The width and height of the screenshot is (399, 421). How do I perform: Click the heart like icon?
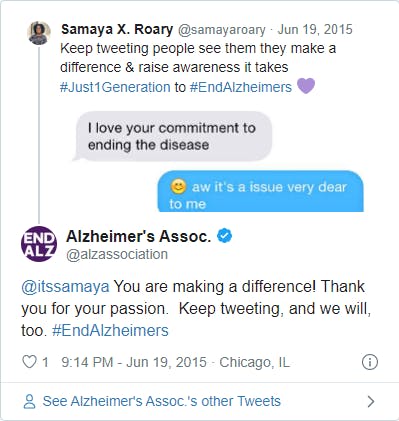(x=29, y=362)
